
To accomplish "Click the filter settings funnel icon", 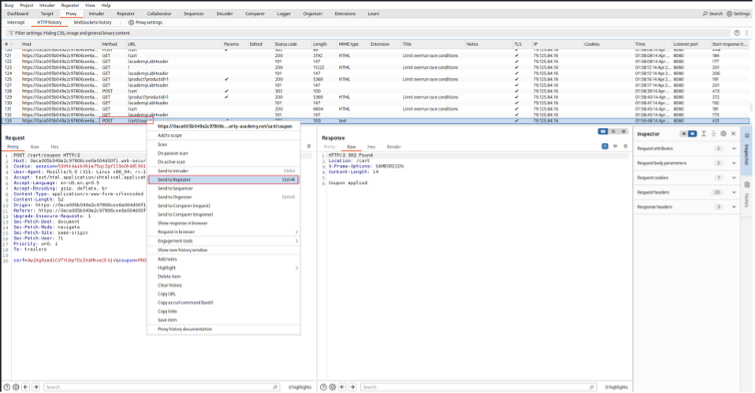I will 11,33.
